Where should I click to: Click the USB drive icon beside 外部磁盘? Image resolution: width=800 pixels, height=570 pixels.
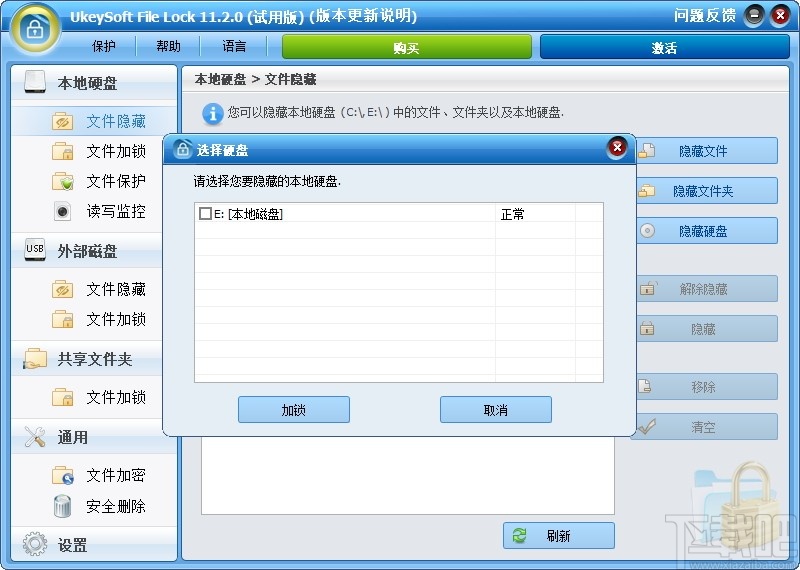pos(35,250)
